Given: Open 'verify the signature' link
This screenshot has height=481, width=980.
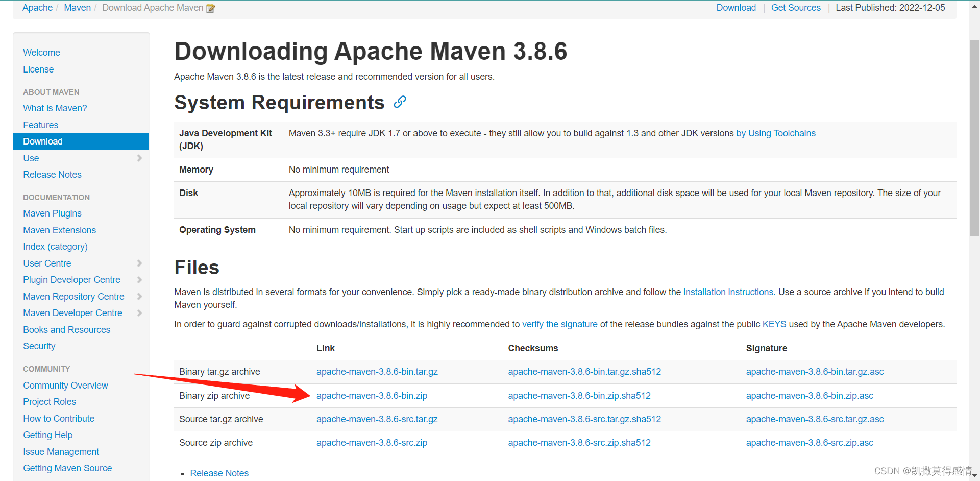Looking at the screenshot, I should coord(559,324).
